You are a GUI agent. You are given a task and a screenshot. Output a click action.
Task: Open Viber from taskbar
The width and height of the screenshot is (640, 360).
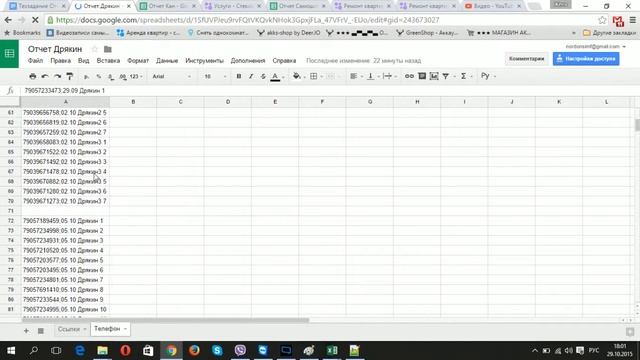pyautogui.click(x=240, y=351)
